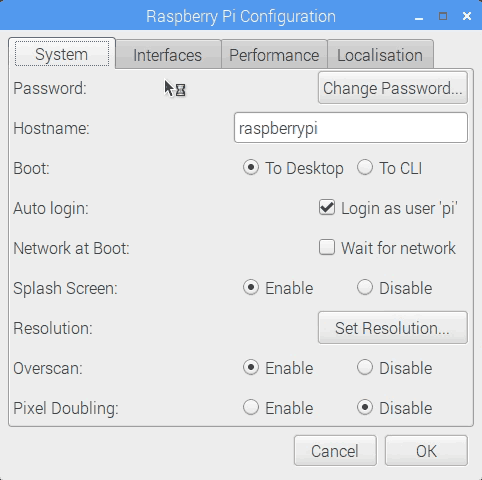Select Boot To CLI option
The height and width of the screenshot is (480, 482).
pos(390,168)
